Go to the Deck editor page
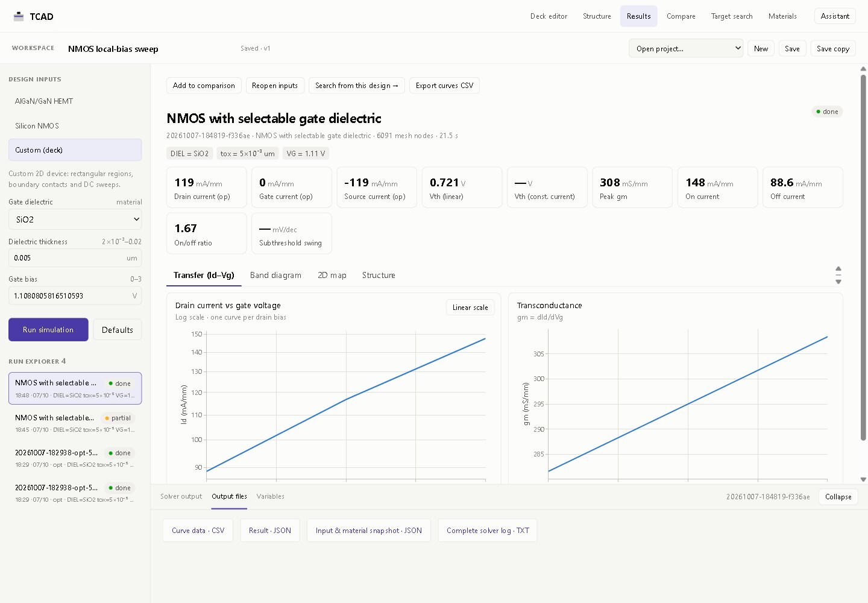Screen dimensions: 868x603 (549, 16)
